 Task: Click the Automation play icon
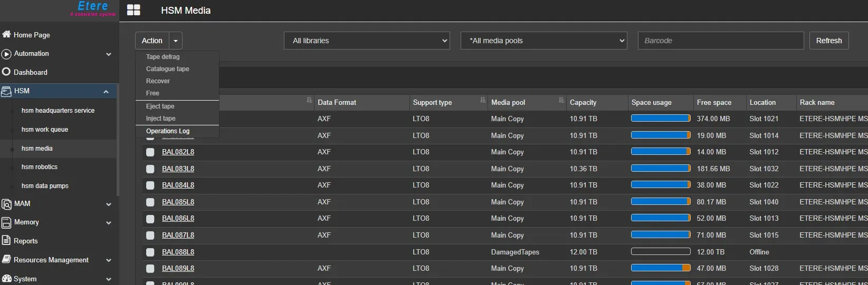tap(6, 54)
